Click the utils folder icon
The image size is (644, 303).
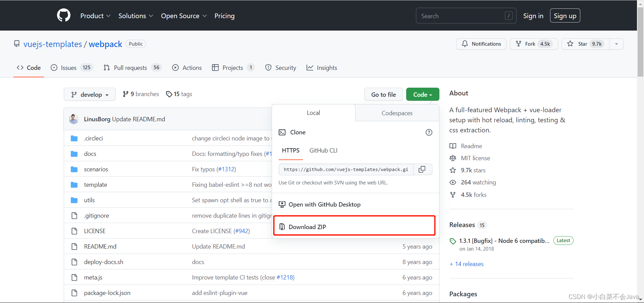[x=74, y=200]
